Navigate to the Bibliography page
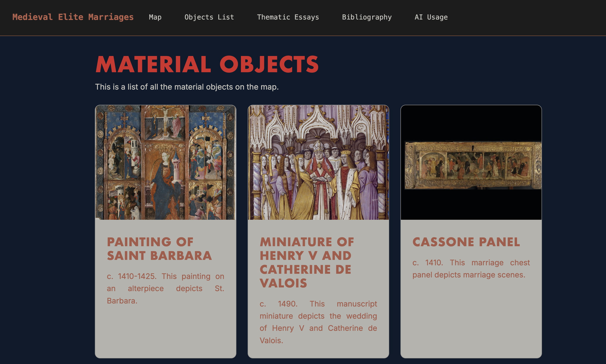The height and width of the screenshot is (364, 606). click(x=367, y=17)
